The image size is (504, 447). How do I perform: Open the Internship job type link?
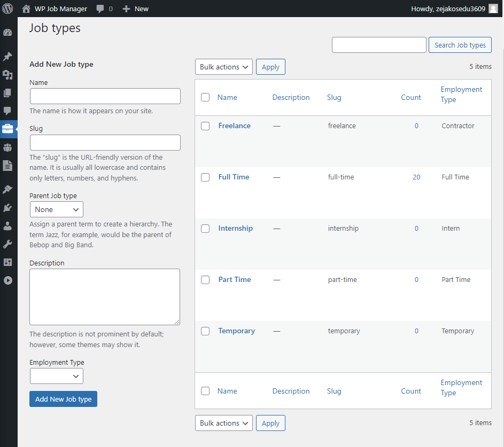pyautogui.click(x=235, y=229)
